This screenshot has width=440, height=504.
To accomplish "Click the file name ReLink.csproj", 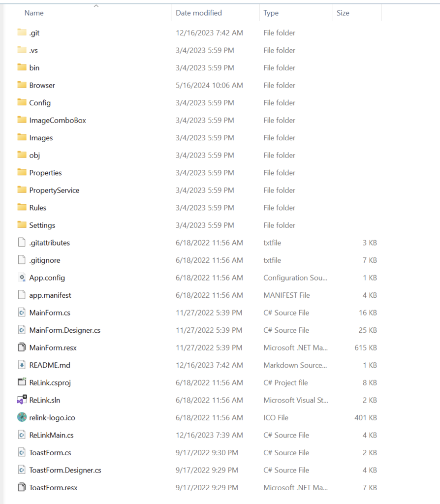I will tap(50, 382).
